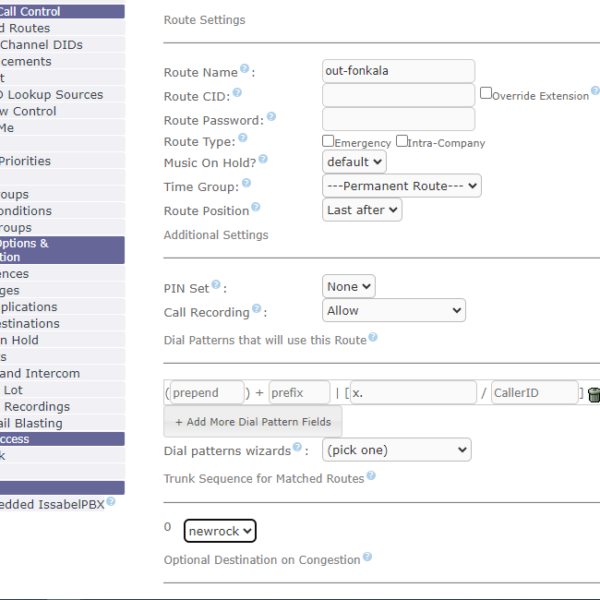This screenshot has height=600, width=600.
Task: Click the Route Name text field
Action: 398,71
